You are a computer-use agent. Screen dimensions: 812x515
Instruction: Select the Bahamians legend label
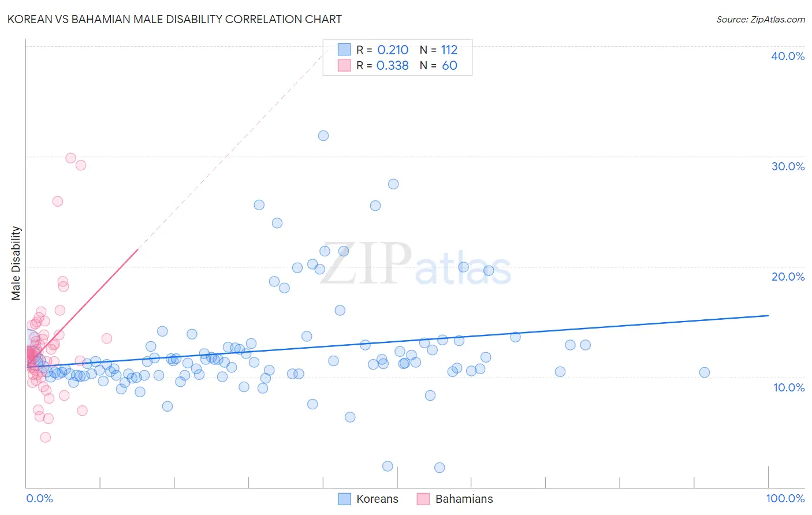tap(464, 499)
